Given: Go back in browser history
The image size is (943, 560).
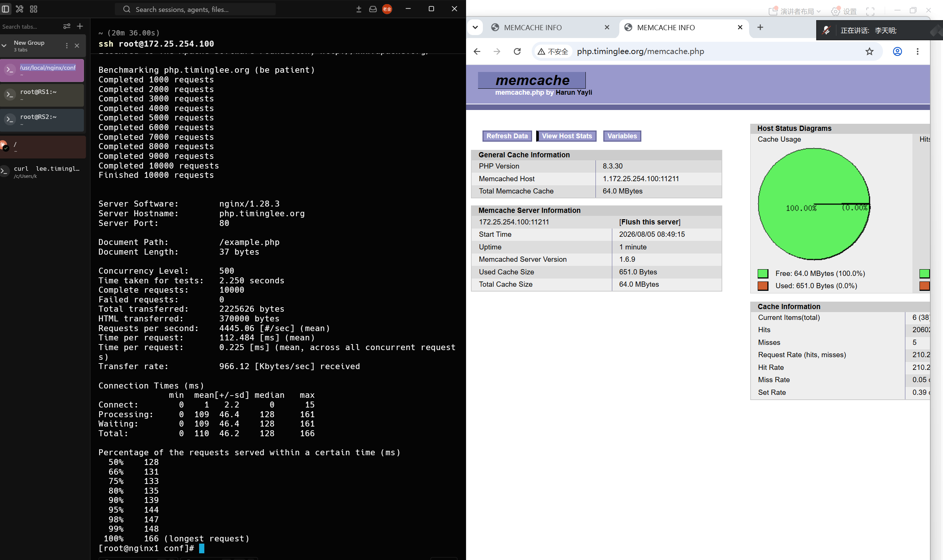Looking at the screenshot, I should point(477,51).
